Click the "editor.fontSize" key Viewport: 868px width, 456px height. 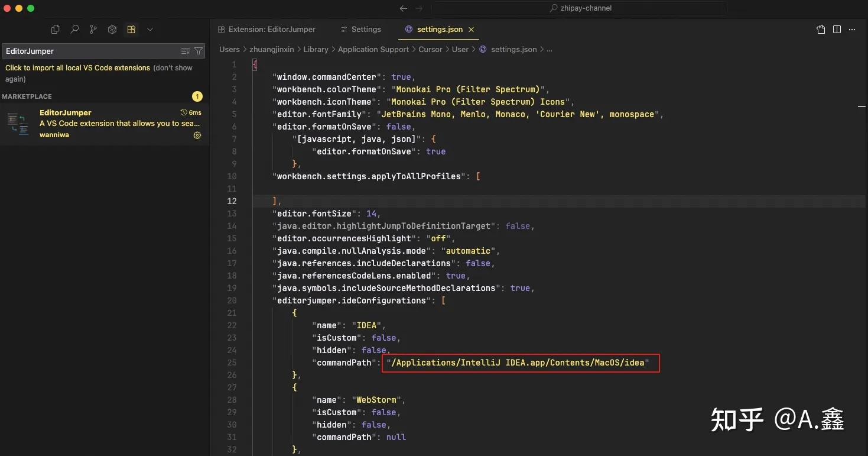click(x=314, y=214)
